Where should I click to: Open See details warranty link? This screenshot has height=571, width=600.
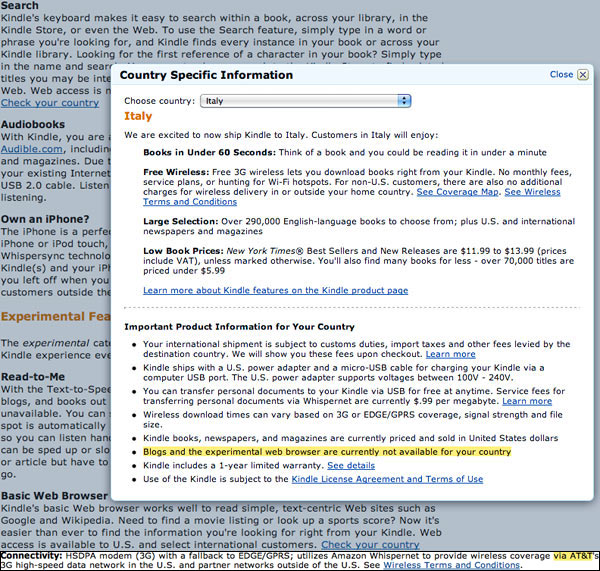point(351,465)
